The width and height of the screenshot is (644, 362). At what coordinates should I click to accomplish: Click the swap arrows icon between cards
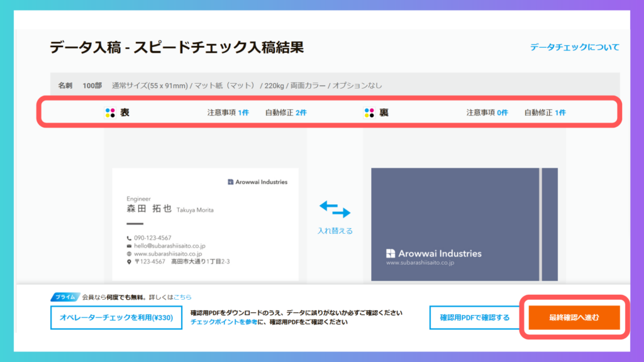335,209
